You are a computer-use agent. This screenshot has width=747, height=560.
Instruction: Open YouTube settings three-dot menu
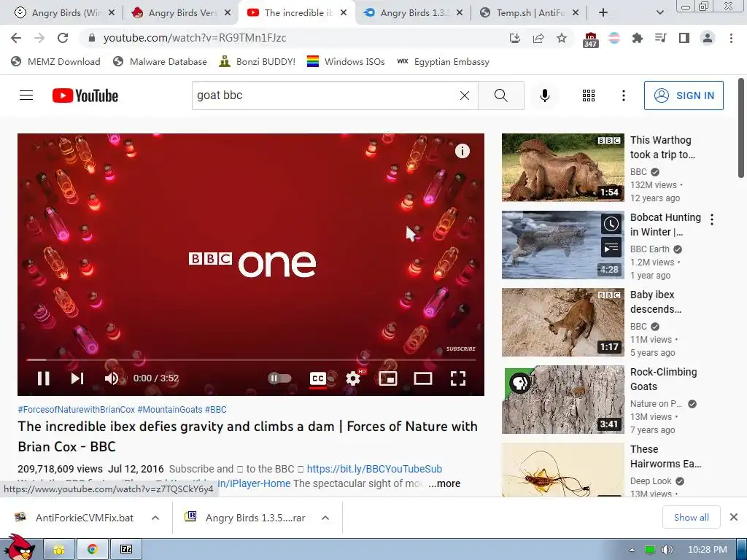pyautogui.click(x=623, y=96)
